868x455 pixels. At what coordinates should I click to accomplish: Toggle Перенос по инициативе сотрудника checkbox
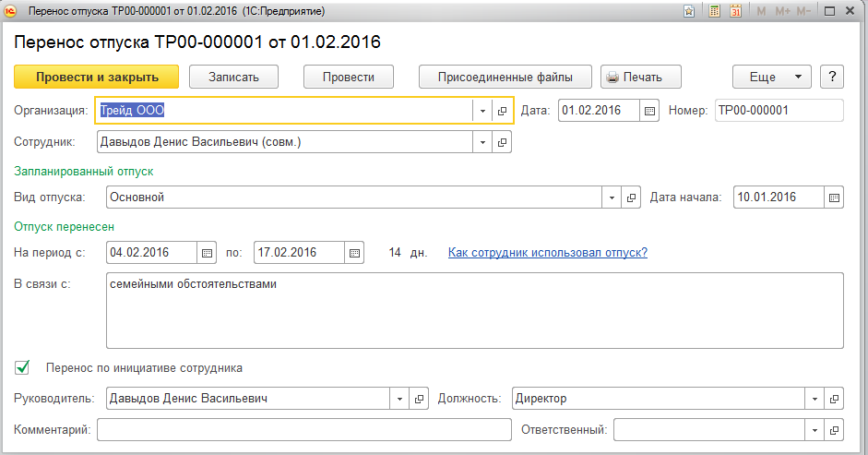click(22, 367)
